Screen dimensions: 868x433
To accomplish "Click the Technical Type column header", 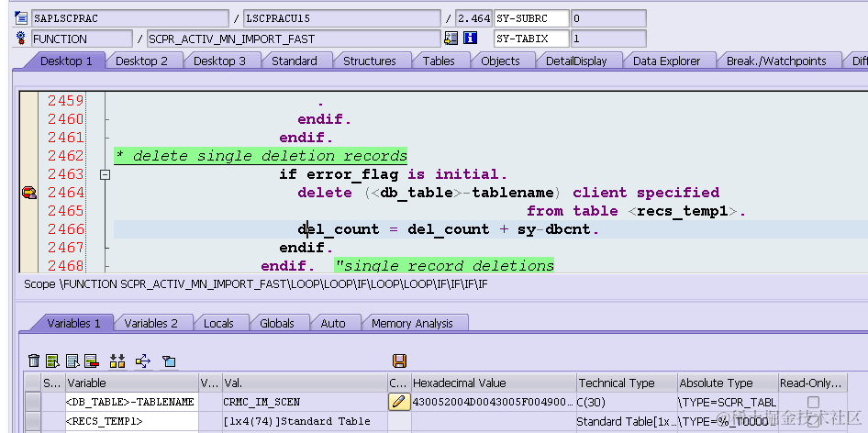I will tap(627, 383).
